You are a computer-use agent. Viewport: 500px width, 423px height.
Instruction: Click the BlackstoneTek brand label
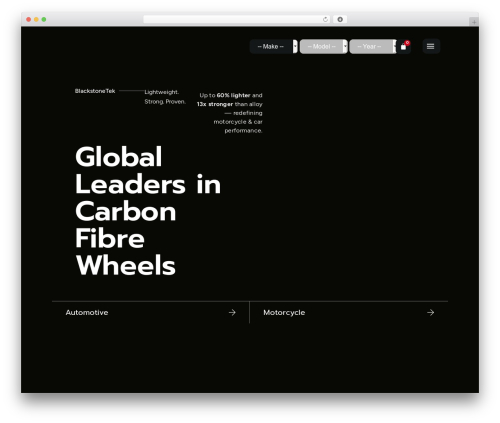(x=95, y=91)
